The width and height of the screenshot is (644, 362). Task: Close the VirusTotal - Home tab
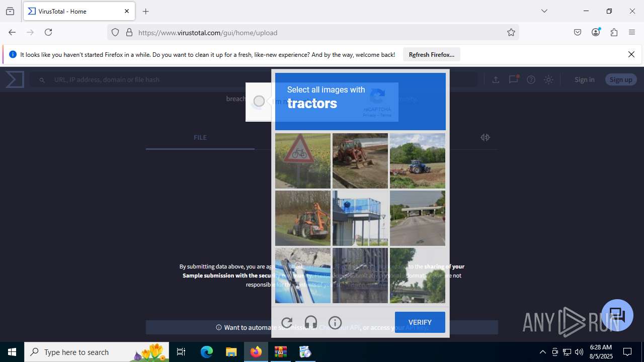[127, 11]
